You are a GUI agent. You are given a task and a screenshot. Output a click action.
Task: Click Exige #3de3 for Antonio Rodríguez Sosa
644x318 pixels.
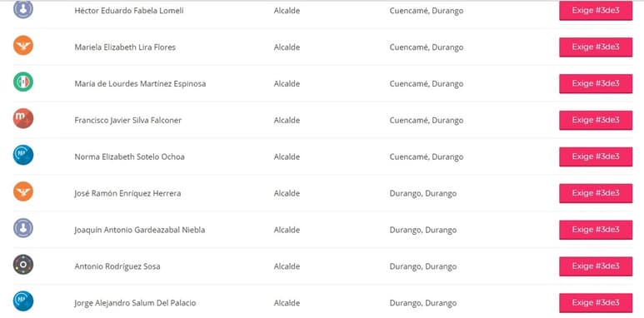596,266
